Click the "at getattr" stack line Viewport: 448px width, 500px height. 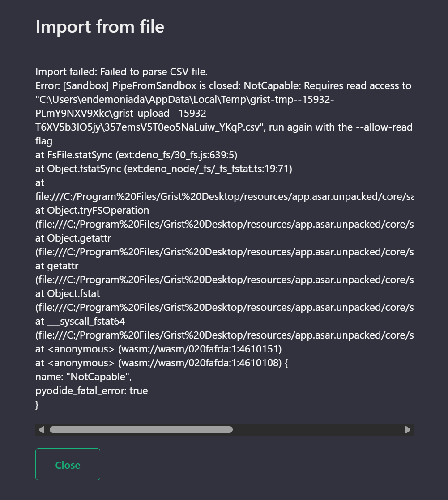pyautogui.click(x=57, y=266)
